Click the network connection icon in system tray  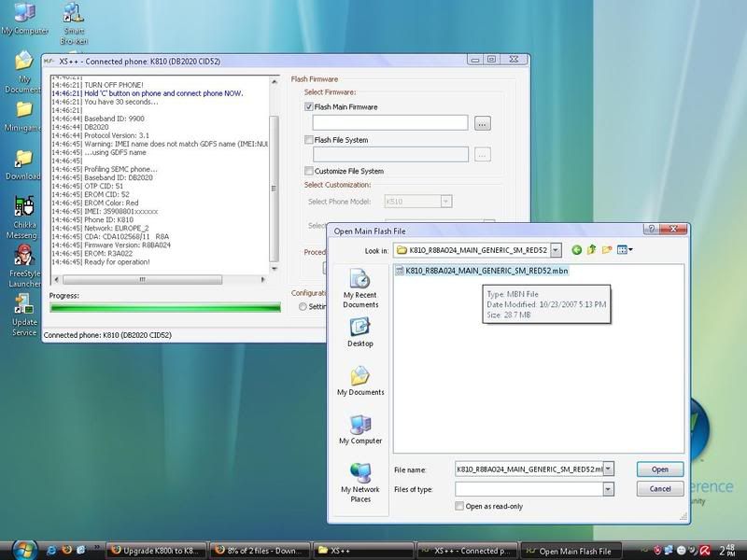pos(669,551)
